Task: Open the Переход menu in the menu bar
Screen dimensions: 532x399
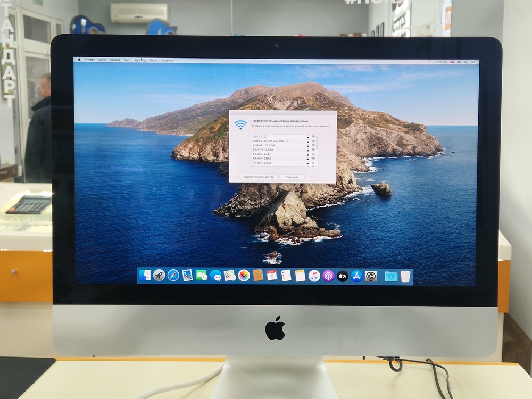Action: (139, 60)
